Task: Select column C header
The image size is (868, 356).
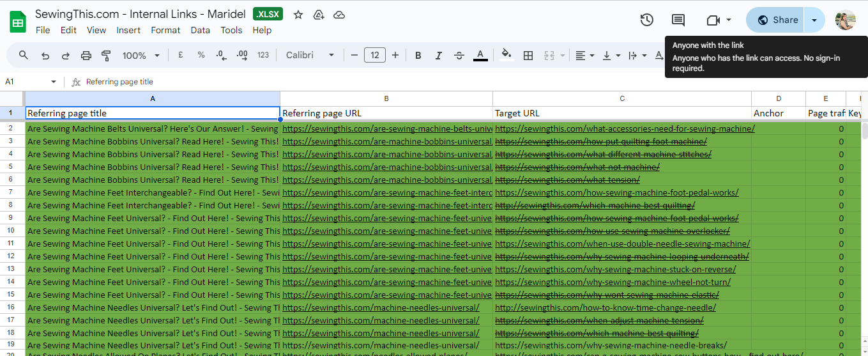Action: [x=622, y=98]
